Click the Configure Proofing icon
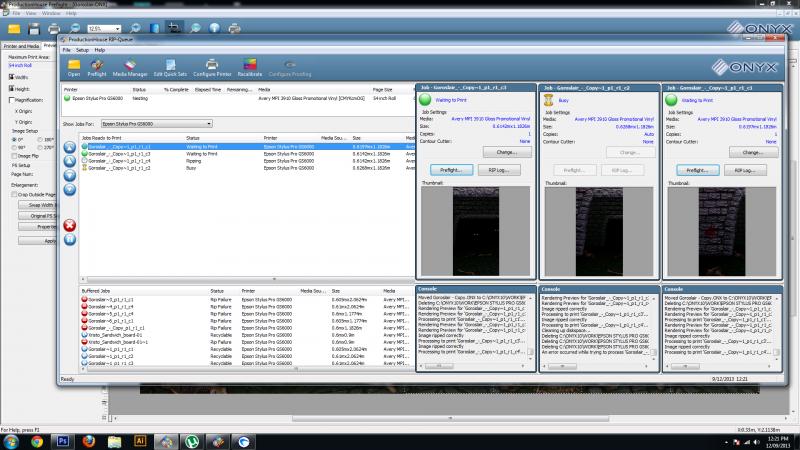Screen dimensions: 800x450 click(290, 64)
